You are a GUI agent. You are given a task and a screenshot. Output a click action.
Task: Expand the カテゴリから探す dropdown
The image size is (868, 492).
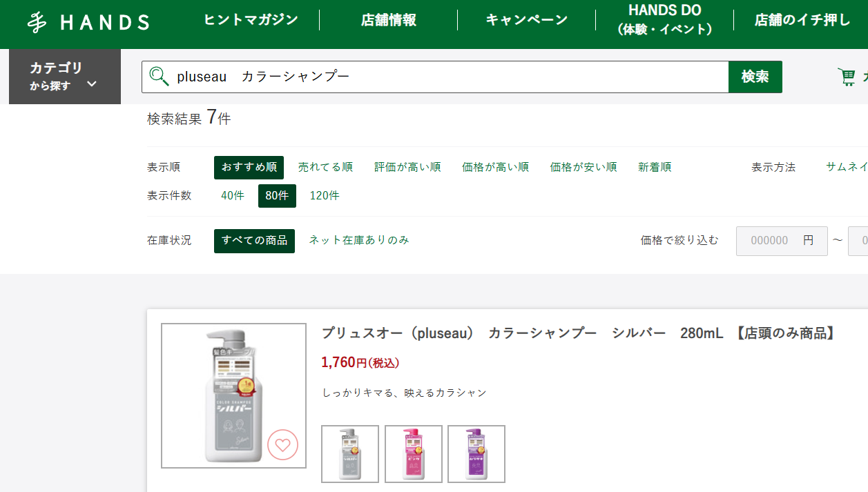[x=65, y=77]
